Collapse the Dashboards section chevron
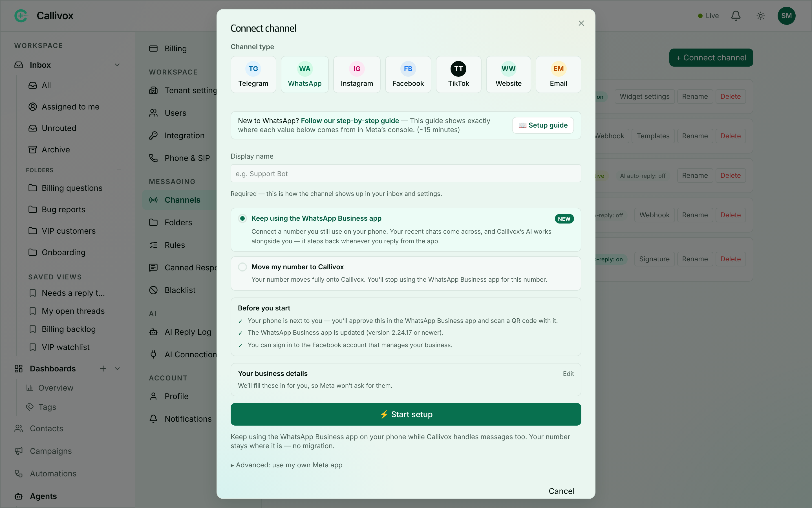 point(117,369)
